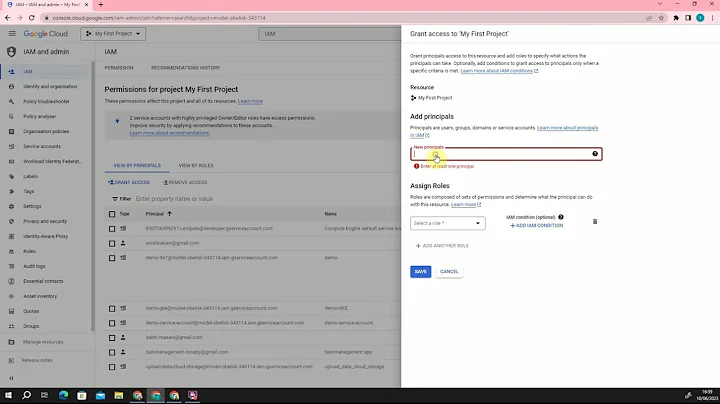Click the help icon beside IAM condition
This screenshot has height=404, width=720.
tap(561, 217)
